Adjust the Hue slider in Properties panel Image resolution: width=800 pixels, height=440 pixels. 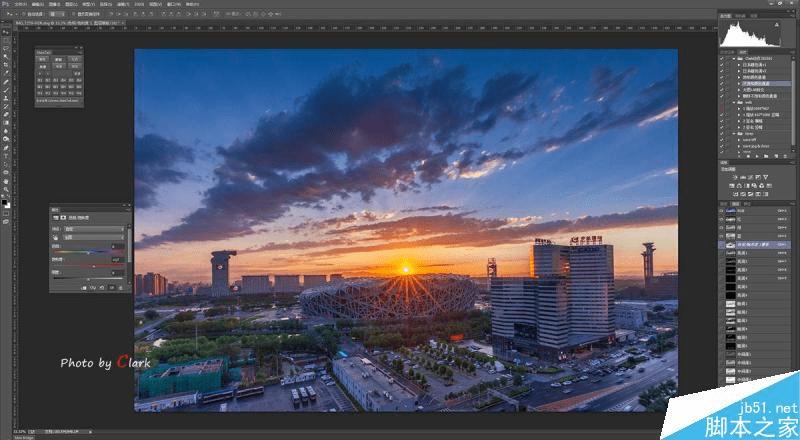click(x=89, y=252)
